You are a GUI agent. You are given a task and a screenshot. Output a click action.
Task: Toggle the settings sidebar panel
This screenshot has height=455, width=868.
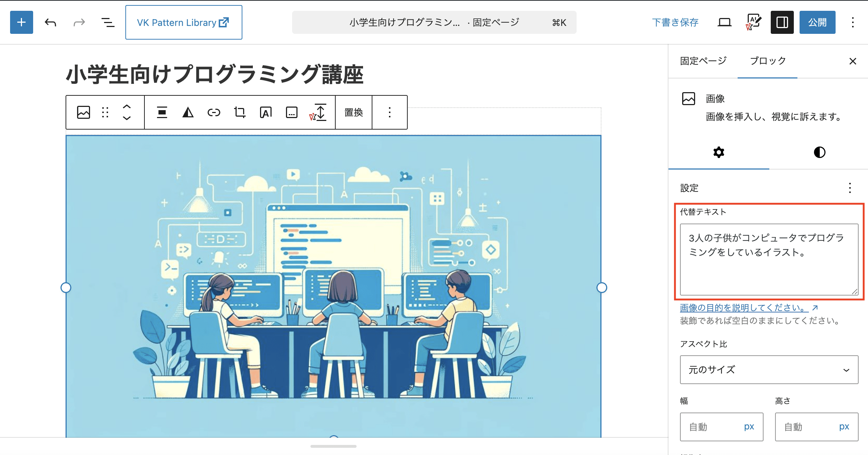[x=782, y=22]
